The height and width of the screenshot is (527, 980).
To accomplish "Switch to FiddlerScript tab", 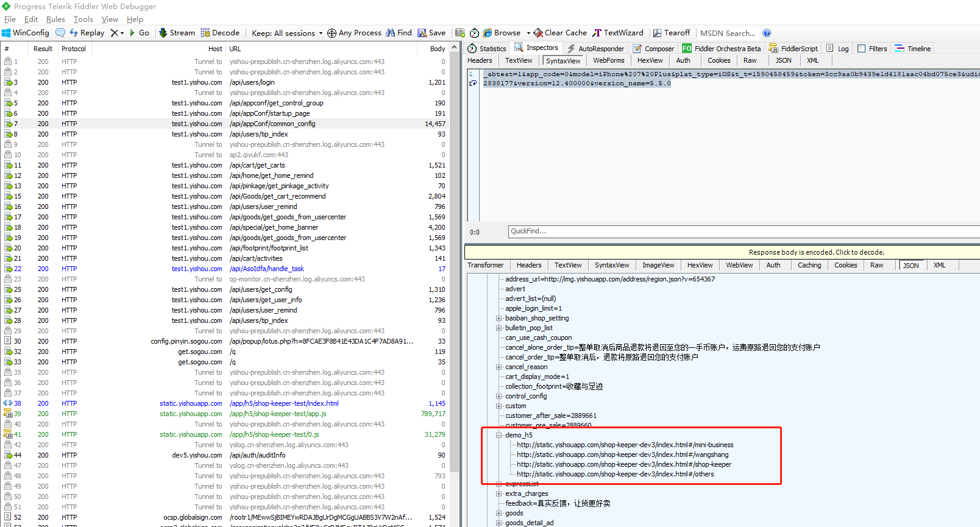I will tap(794, 49).
